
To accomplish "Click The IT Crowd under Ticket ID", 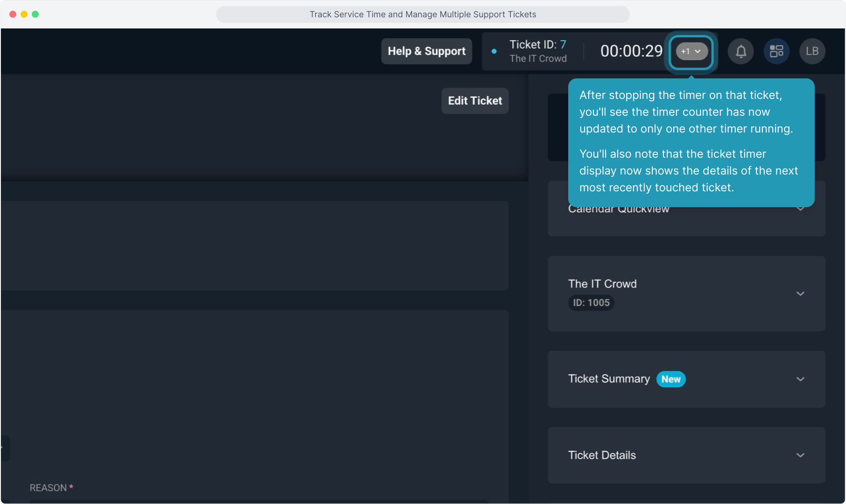I will pyautogui.click(x=538, y=59).
